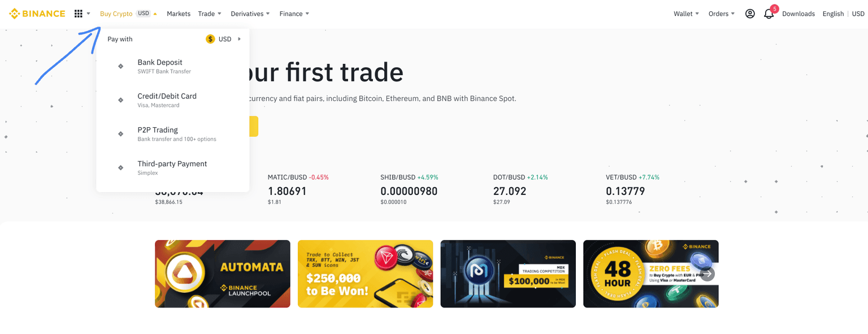
Task: Change language from English
Action: 833,14
